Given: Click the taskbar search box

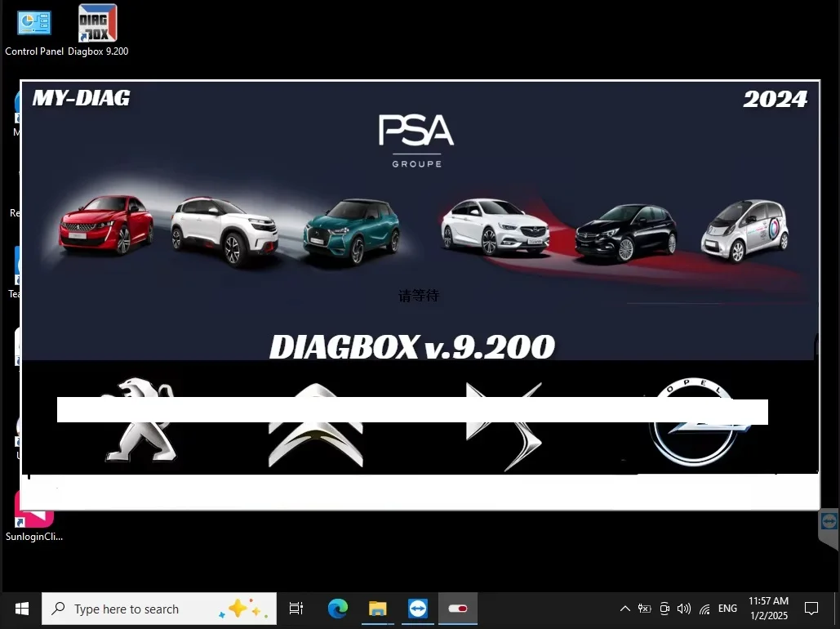Looking at the screenshot, I should click(x=159, y=609).
